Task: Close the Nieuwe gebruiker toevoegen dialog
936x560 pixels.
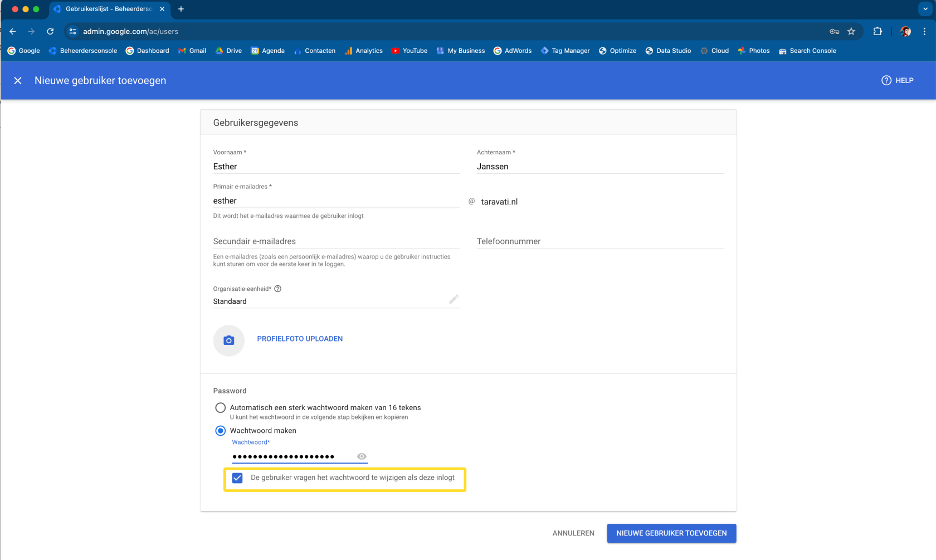Action: point(18,81)
